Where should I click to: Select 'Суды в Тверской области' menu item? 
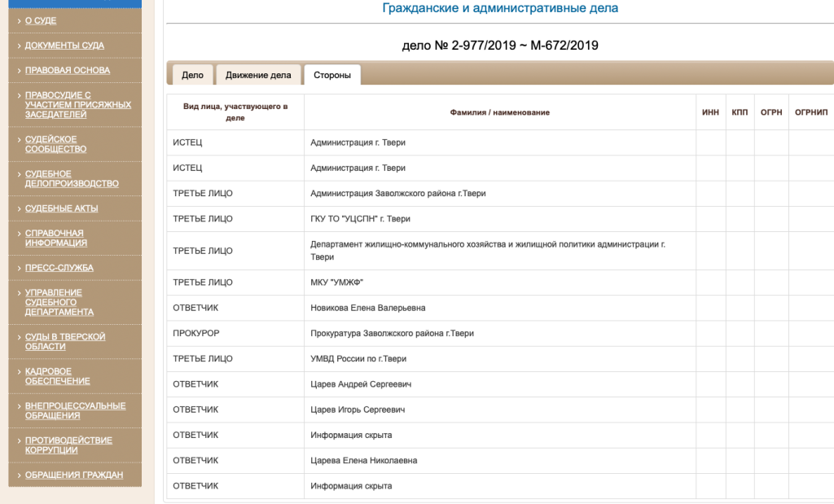[x=65, y=341]
